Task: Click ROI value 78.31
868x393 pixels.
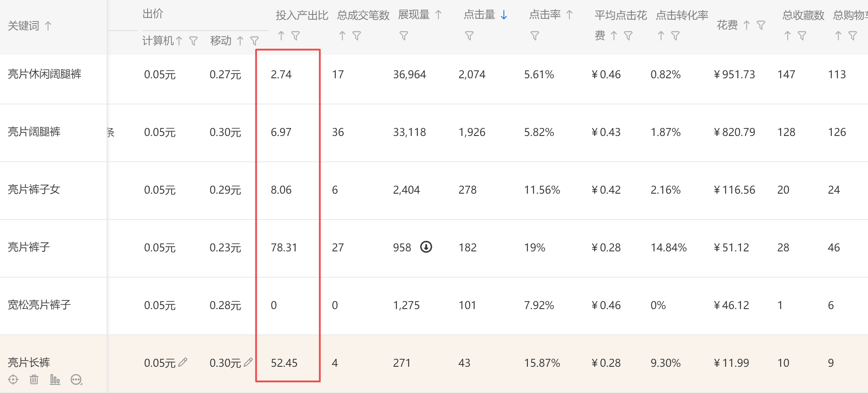Action: coord(284,247)
